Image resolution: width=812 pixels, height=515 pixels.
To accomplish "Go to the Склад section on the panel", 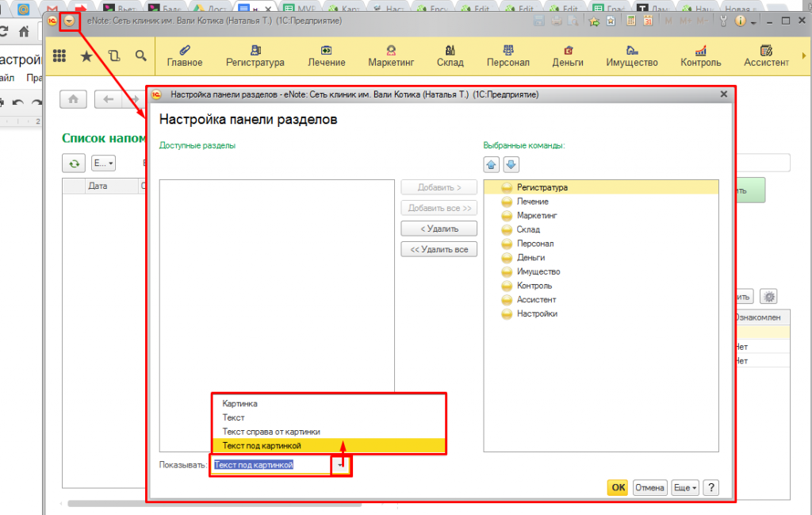I will coord(450,56).
